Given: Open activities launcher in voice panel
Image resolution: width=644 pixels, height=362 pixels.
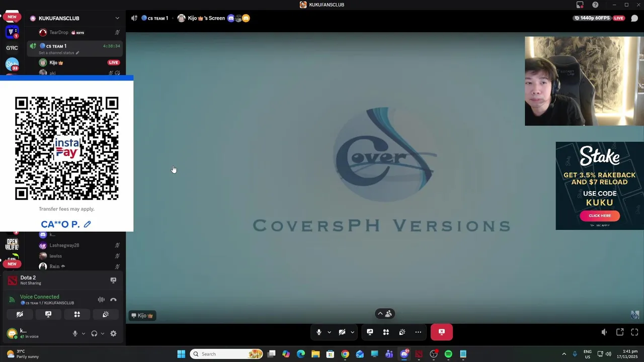Looking at the screenshot, I should click(x=77, y=314).
